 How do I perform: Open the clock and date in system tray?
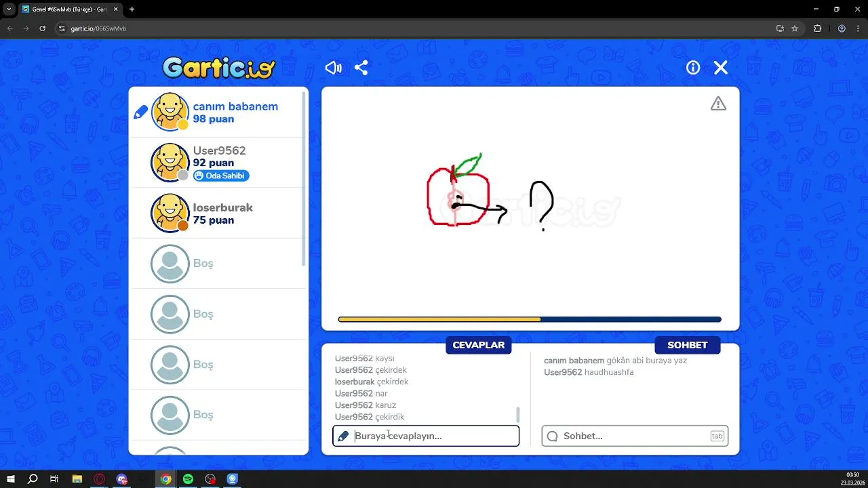(852, 479)
